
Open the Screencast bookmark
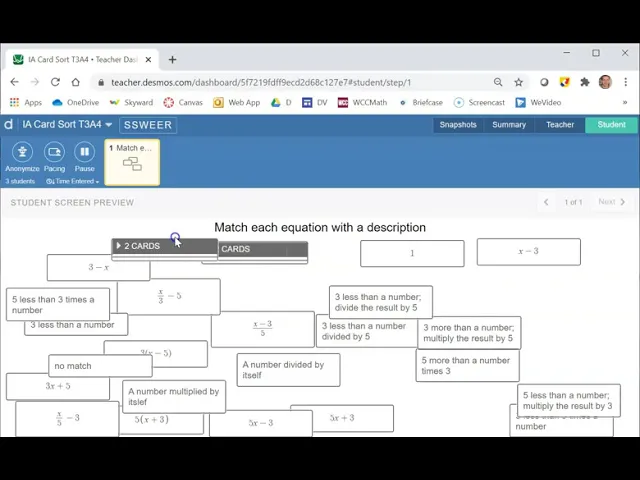click(x=479, y=102)
